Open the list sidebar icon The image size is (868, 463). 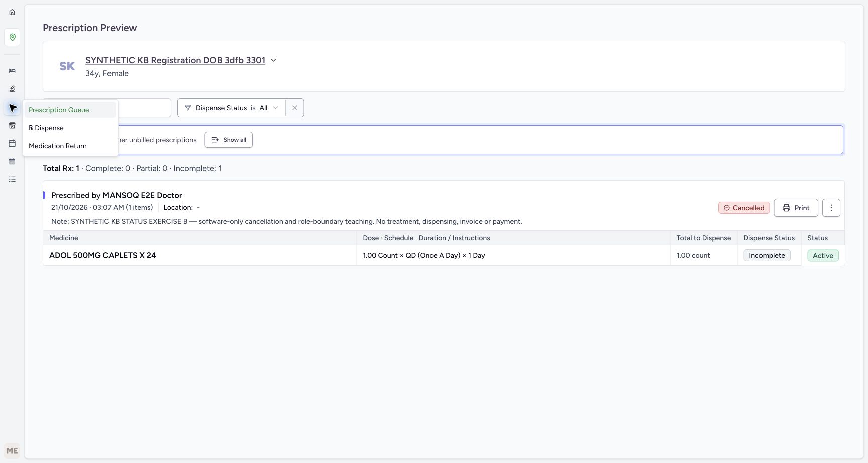pyautogui.click(x=12, y=179)
